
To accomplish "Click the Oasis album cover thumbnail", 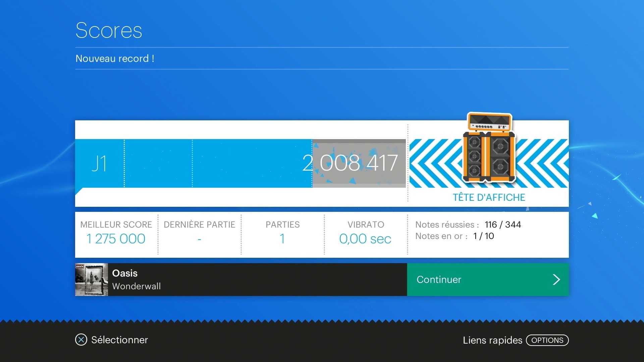I will click(x=92, y=280).
